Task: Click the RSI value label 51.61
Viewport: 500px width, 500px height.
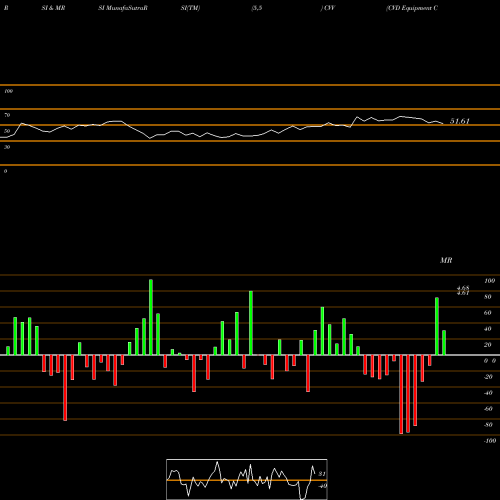Action: click(460, 121)
